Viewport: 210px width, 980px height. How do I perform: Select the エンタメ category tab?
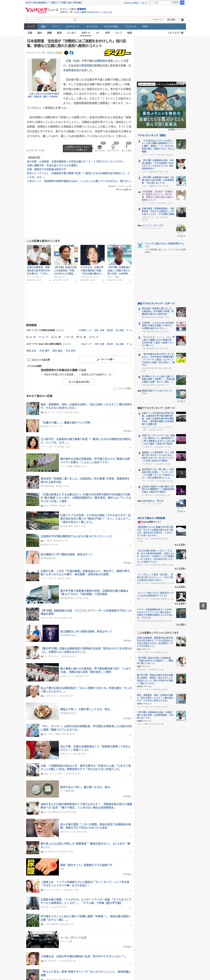(x=71, y=33)
